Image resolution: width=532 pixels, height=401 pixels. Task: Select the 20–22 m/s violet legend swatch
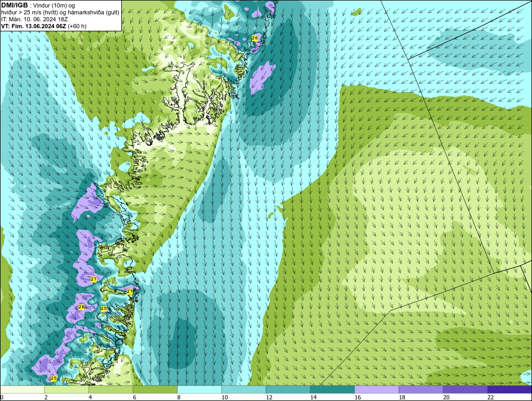click(465, 389)
